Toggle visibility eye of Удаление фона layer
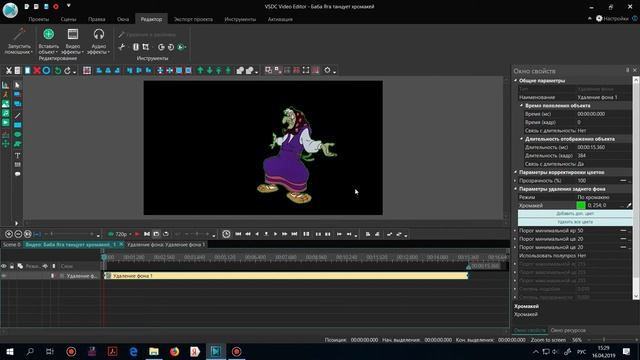 click(4, 276)
